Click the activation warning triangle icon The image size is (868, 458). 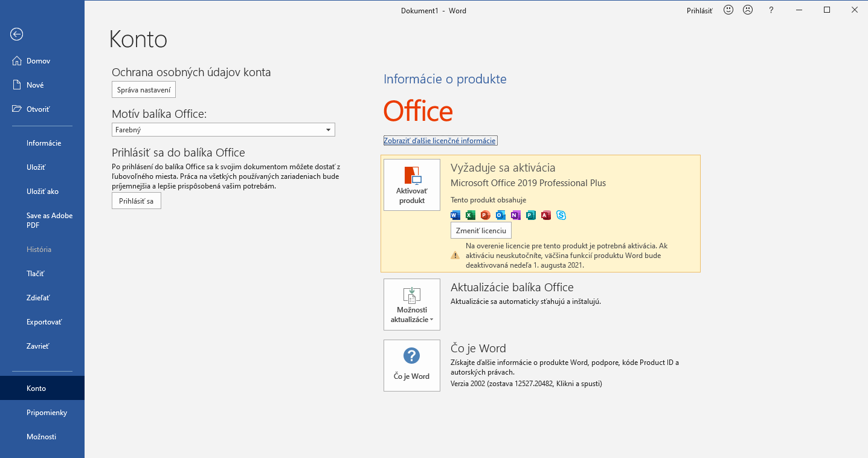click(455, 256)
